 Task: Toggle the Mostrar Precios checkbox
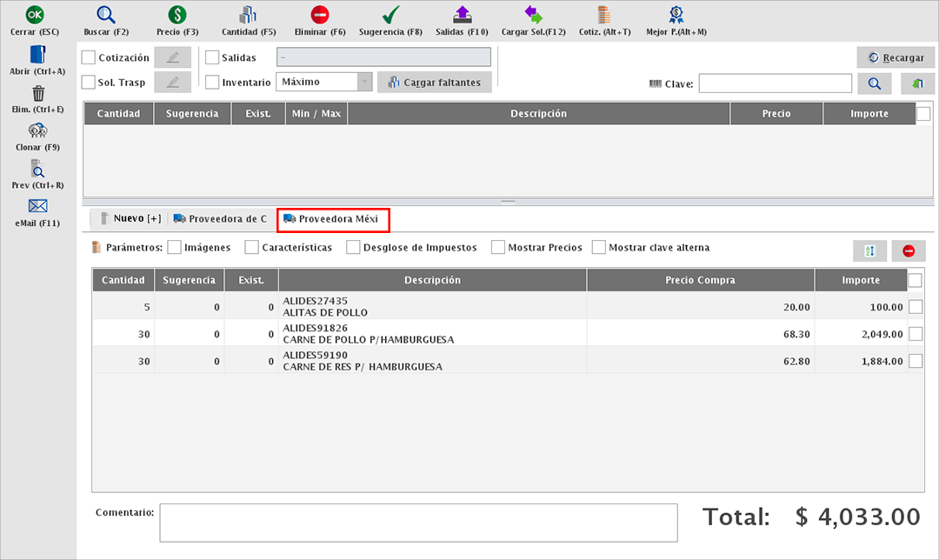[498, 248]
